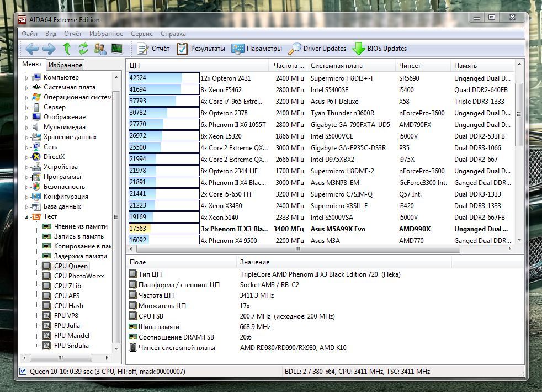Click the Программы icon in tree
Screen dimensions: 542x392
[x=36, y=177]
